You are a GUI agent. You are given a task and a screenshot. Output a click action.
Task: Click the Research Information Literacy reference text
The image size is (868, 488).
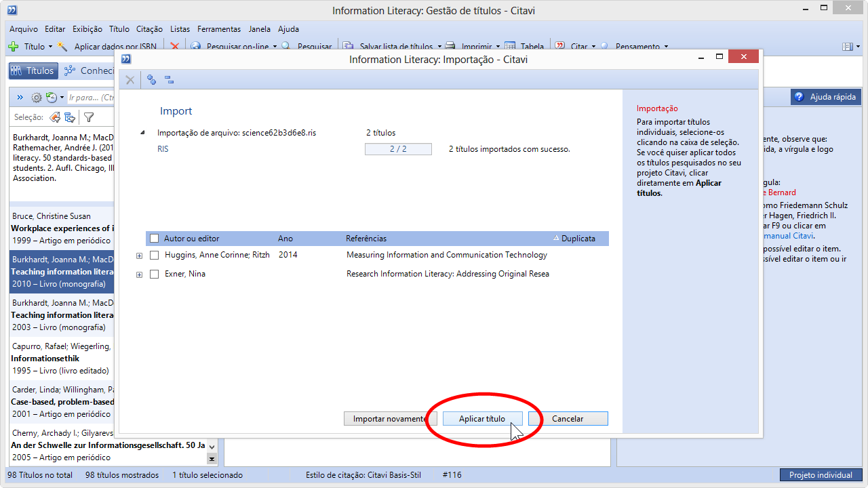coord(448,274)
